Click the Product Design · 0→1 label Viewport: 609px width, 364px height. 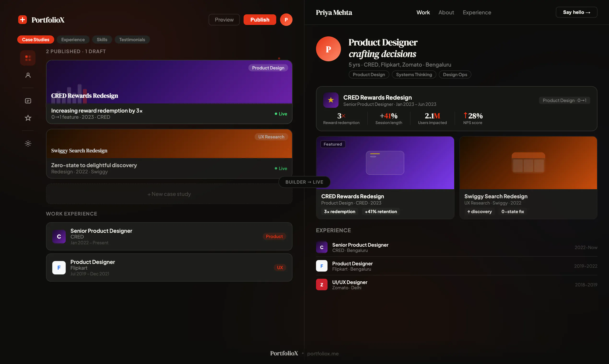(x=565, y=100)
